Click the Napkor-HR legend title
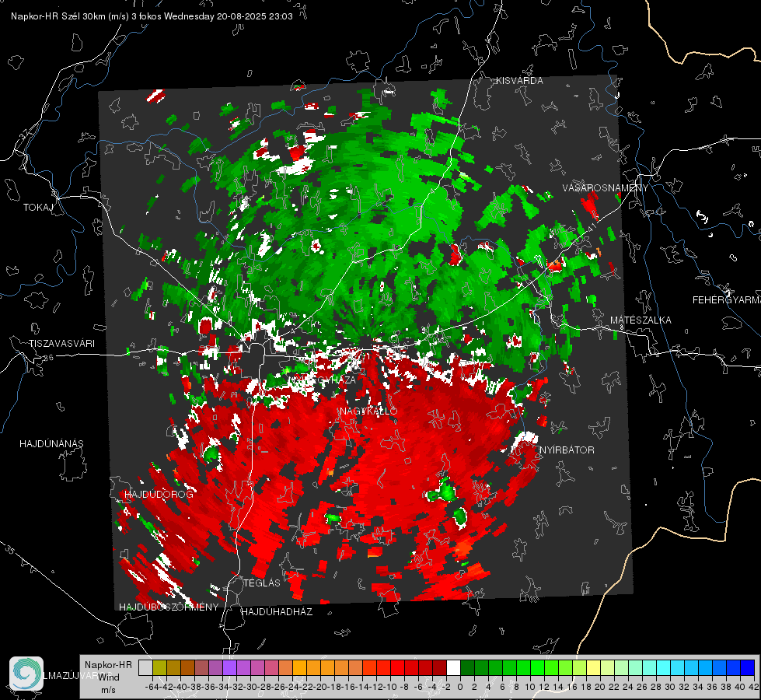The height and width of the screenshot is (700, 761). [108, 665]
